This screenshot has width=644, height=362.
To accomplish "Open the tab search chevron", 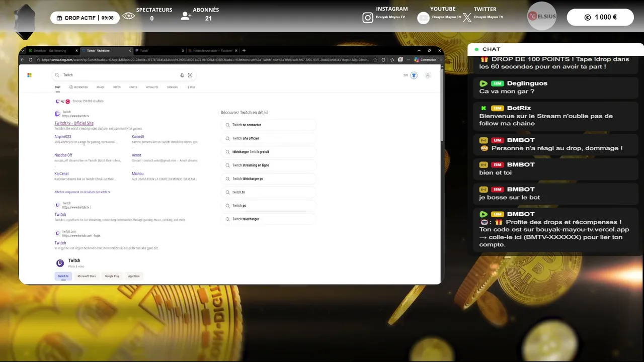I will [x=23, y=51].
